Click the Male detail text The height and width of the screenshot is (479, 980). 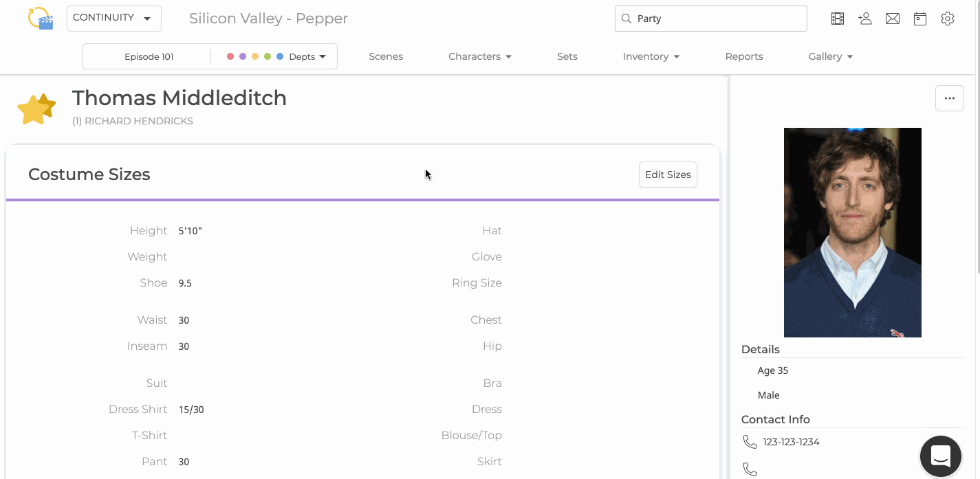coord(769,395)
